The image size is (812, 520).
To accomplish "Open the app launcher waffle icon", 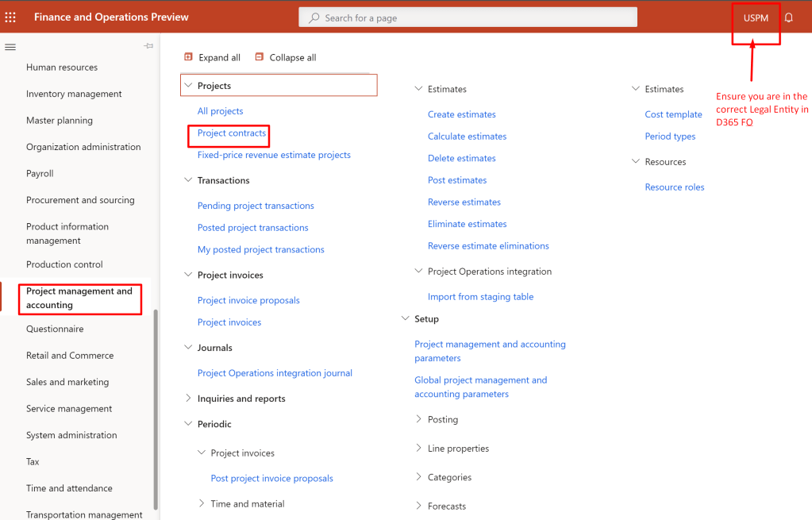I will tap(11, 17).
